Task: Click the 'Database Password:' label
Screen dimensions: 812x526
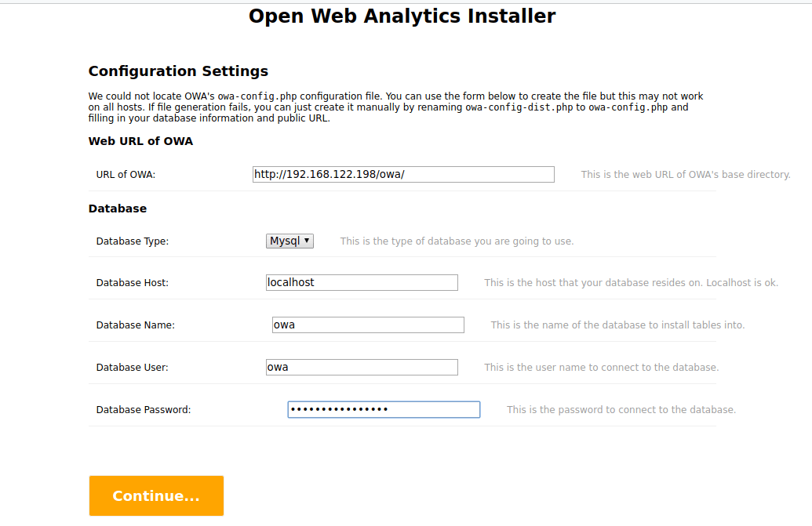Action: click(x=144, y=410)
